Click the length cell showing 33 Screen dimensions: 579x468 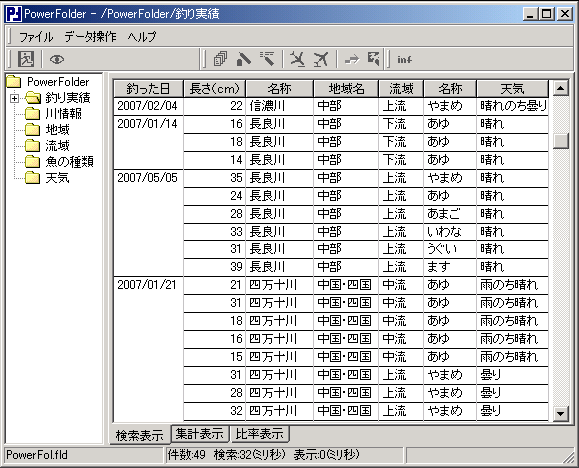215,232
